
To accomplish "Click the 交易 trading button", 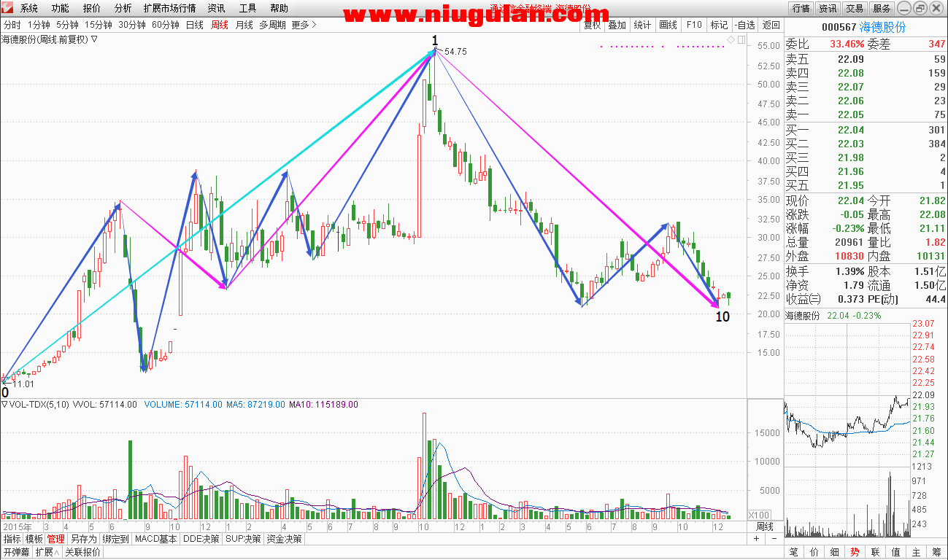I will coord(855,8).
